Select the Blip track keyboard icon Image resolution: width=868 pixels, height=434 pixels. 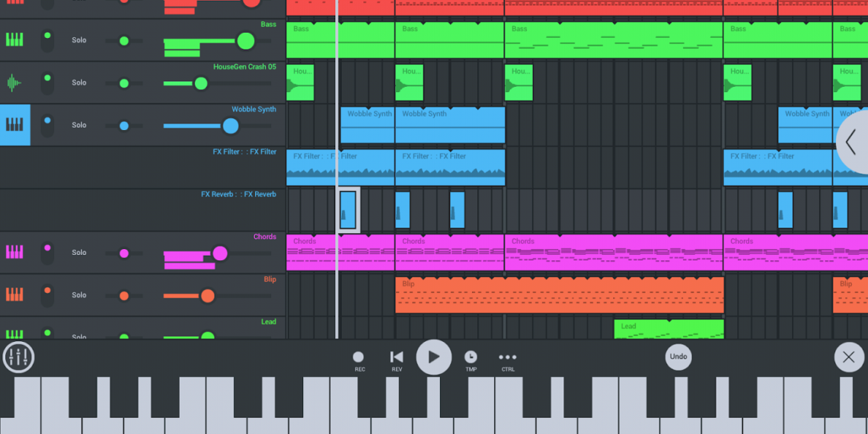15,295
